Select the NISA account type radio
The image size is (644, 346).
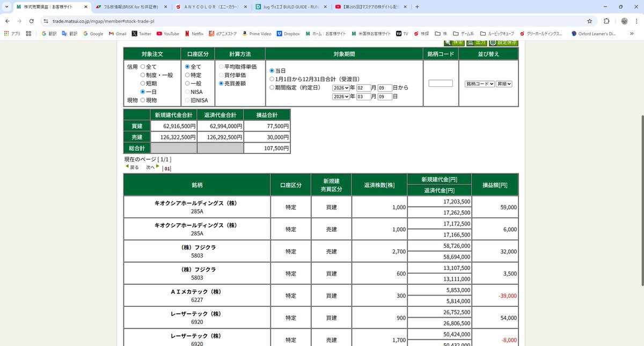click(188, 92)
